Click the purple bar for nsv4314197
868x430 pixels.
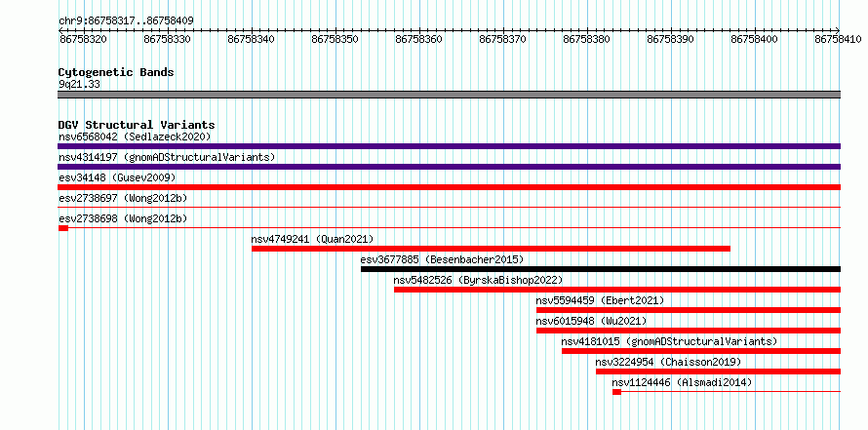449,167
